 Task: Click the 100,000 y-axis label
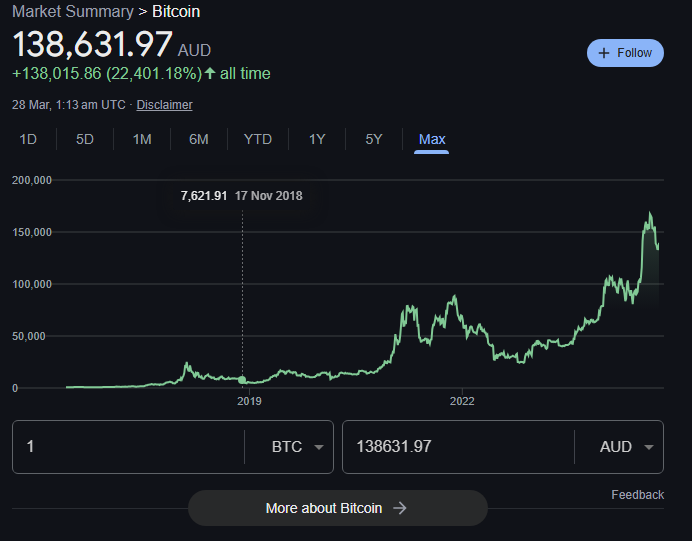pyautogui.click(x=32, y=284)
